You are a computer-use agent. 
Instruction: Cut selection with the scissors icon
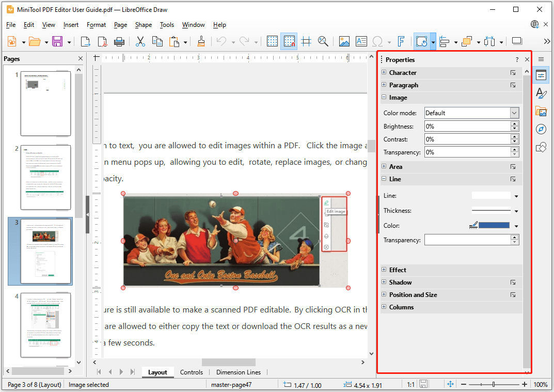click(x=140, y=41)
